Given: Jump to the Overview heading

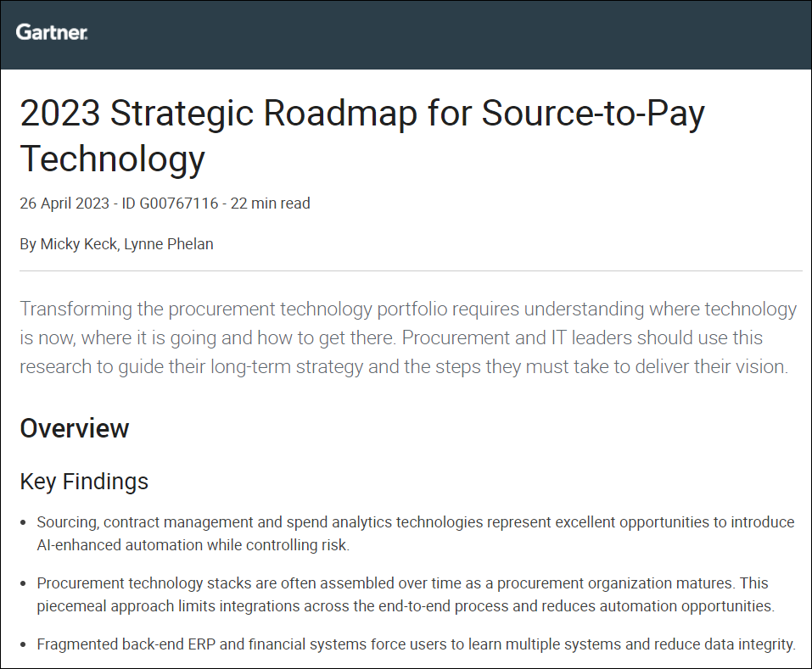Looking at the screenshot, I should click(75, 428).
